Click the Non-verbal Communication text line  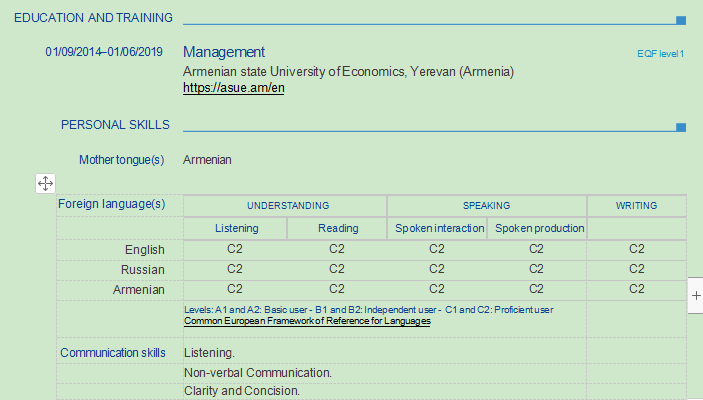[x=258, y=373]
